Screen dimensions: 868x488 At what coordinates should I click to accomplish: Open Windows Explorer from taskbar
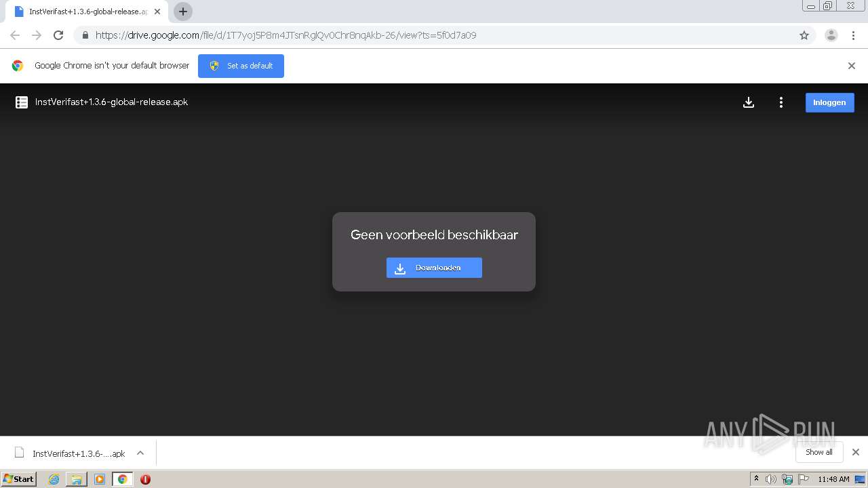pyautogui.click(x=77, y=479)
